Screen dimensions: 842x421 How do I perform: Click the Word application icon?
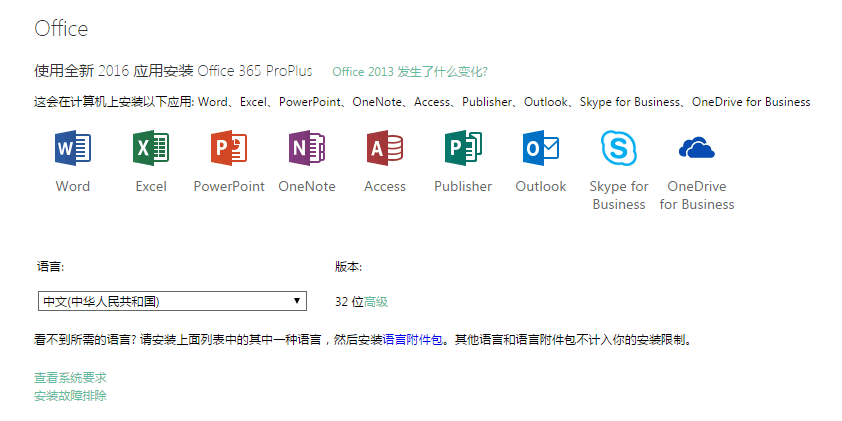(x=72, y=148)
